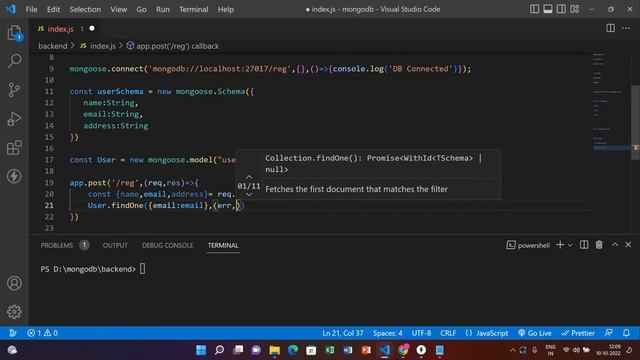Click backend in the breadcrumb
The width and height of the screenshot is (640, 360).
pos(53,46)
